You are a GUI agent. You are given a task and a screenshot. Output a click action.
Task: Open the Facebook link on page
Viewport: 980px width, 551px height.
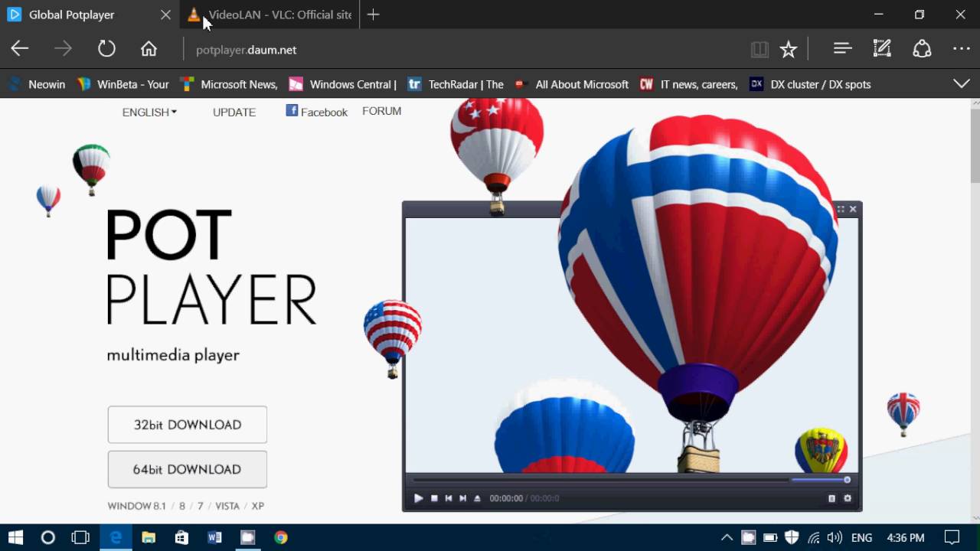pos(316,112)
